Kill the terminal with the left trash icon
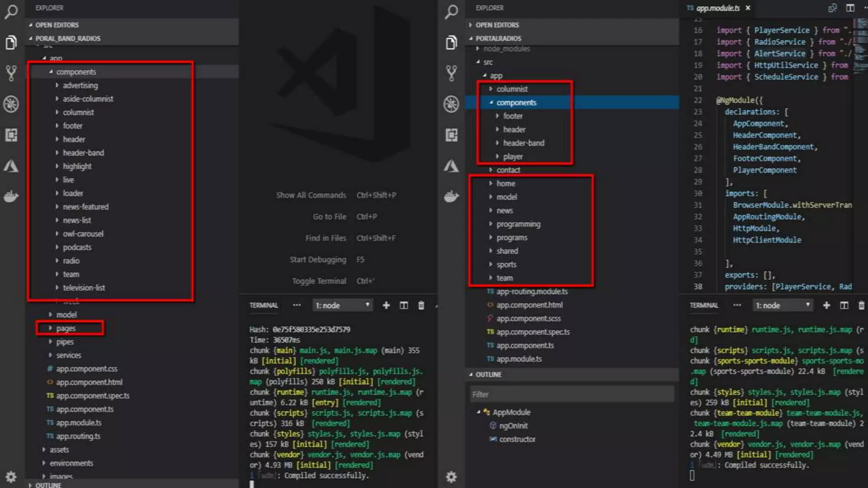 pyautogui.click(x=421, y=305)
